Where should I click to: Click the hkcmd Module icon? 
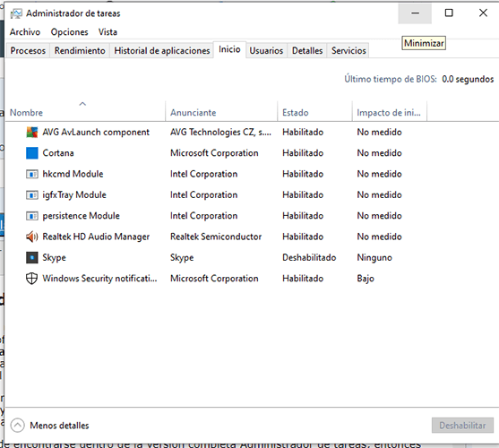click(x=32, y=174)
